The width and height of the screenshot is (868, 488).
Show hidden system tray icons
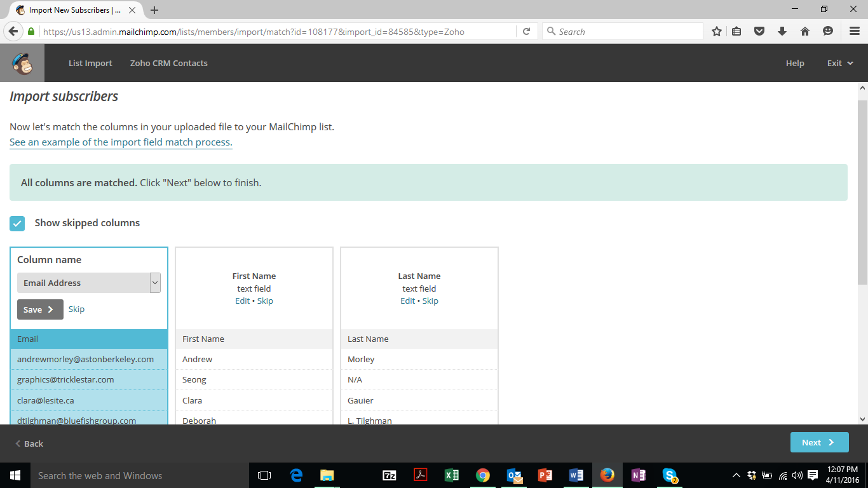coord(736,475)
